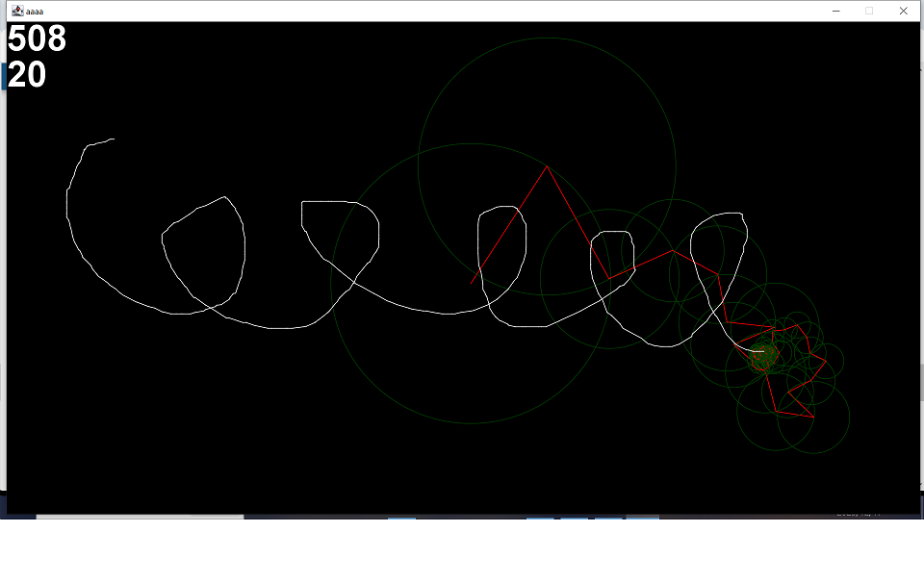Close the aaaa window

coord(903,11)
